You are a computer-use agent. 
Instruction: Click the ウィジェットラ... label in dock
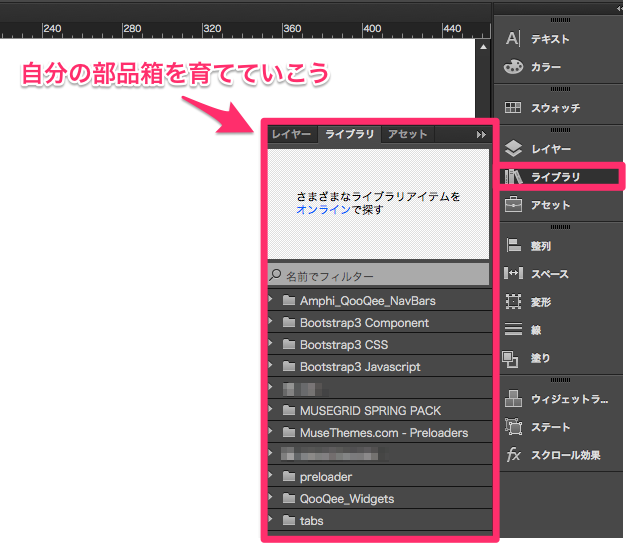click(x=570, y=399)
